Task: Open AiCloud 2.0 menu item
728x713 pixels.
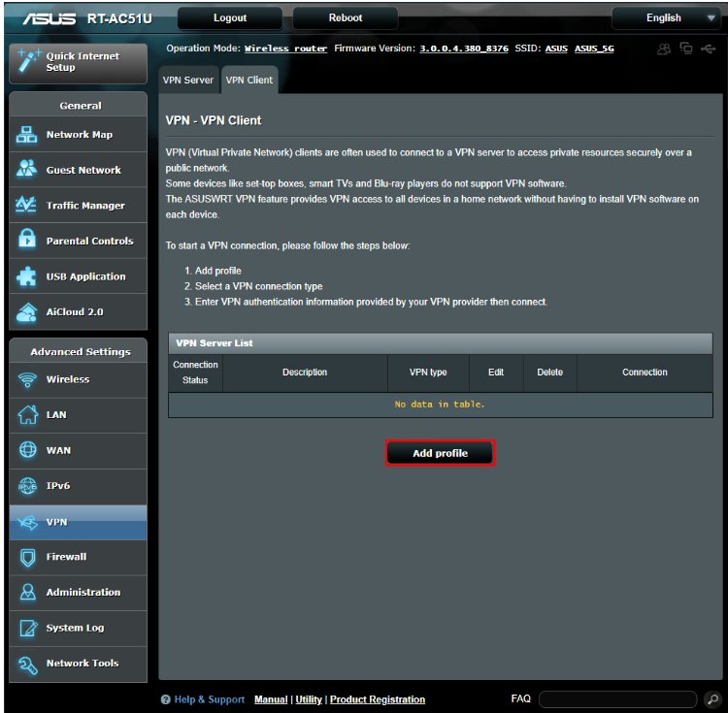Action: pos(78,311)
